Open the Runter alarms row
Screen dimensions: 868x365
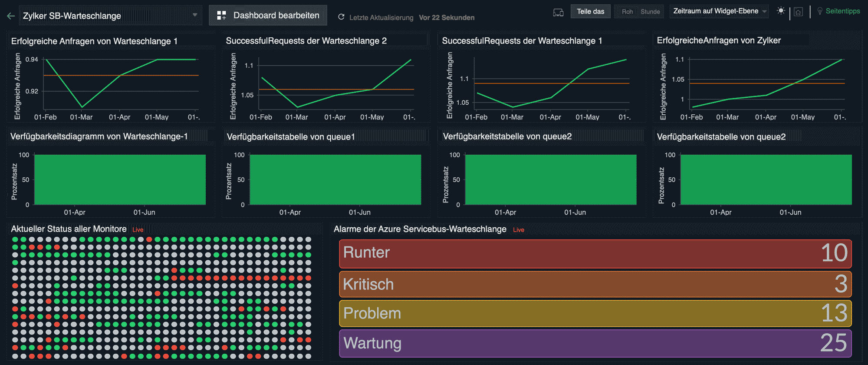click(595, 253)
